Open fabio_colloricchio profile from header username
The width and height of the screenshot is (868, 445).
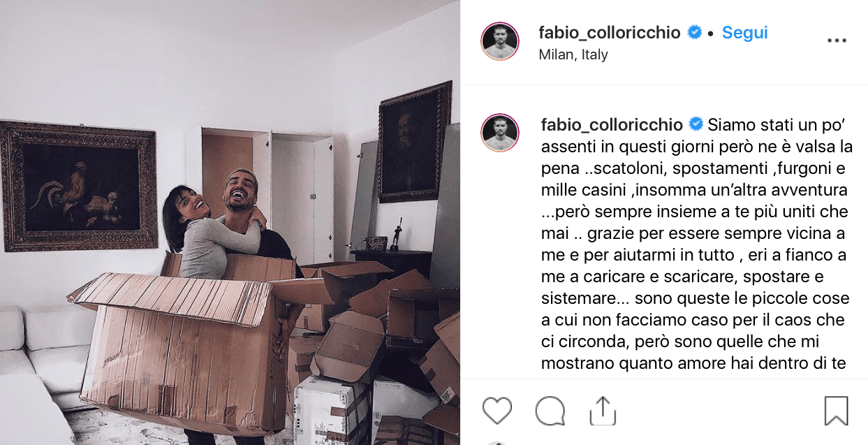pos(610,32)
